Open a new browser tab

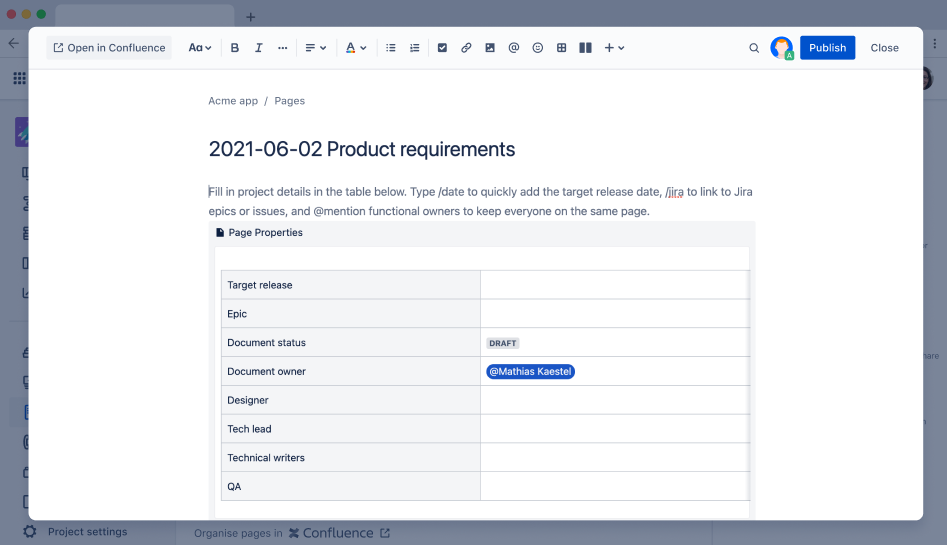(x=251, y=17)
